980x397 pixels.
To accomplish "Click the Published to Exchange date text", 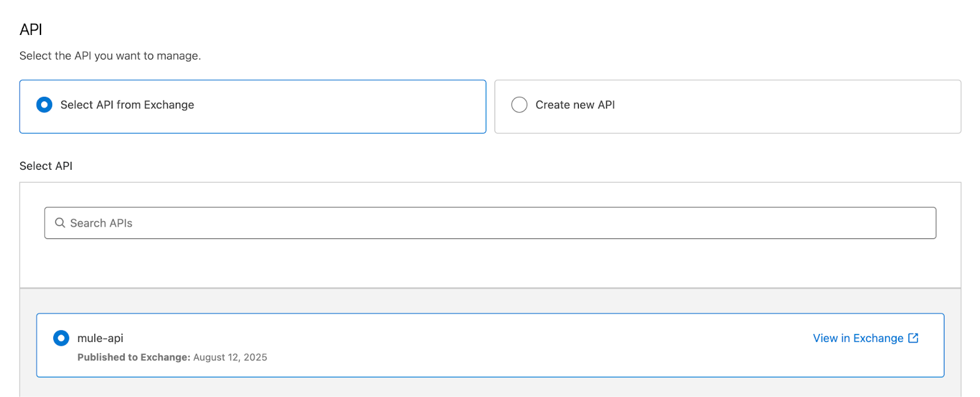I will point(173,357).
